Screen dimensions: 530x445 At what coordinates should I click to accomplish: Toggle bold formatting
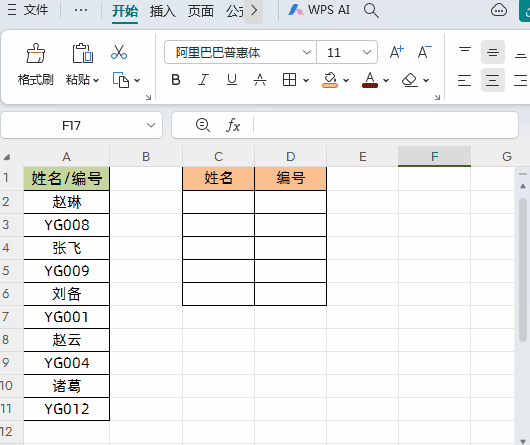pyautogui.click(x=176, y=80)
